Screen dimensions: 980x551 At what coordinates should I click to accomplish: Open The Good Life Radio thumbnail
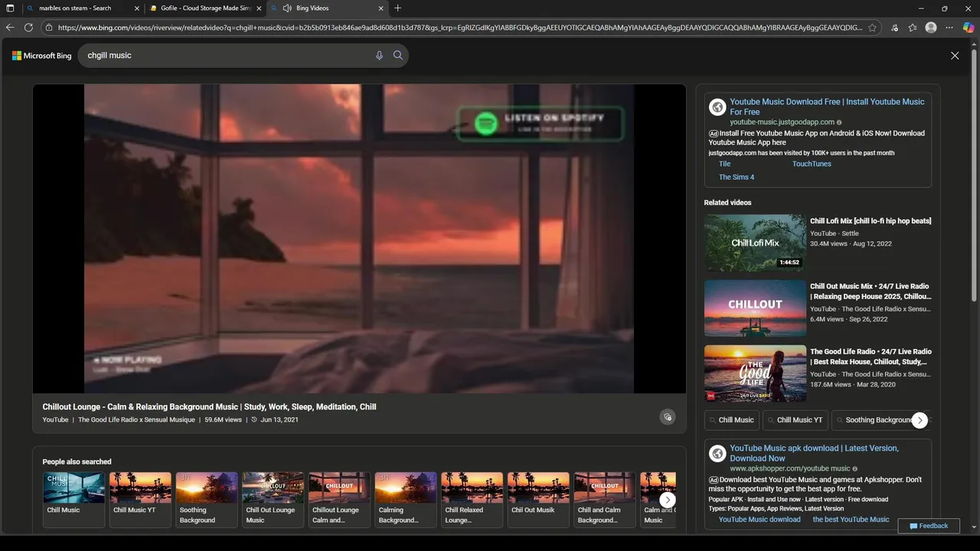(x=755, y=373)
